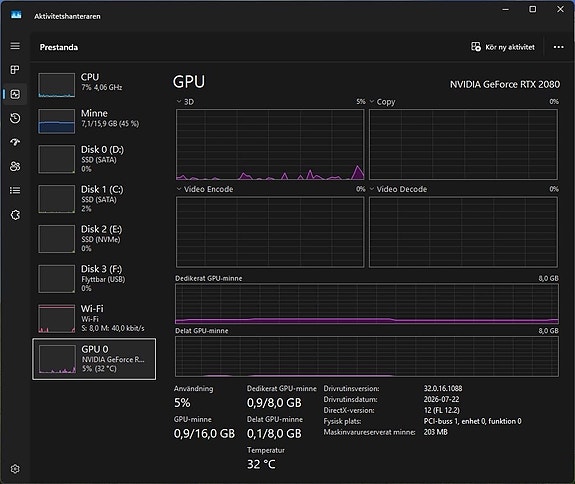
Task: Expand the Video Encode graph dropdown
Action: (x=179, y=189)
